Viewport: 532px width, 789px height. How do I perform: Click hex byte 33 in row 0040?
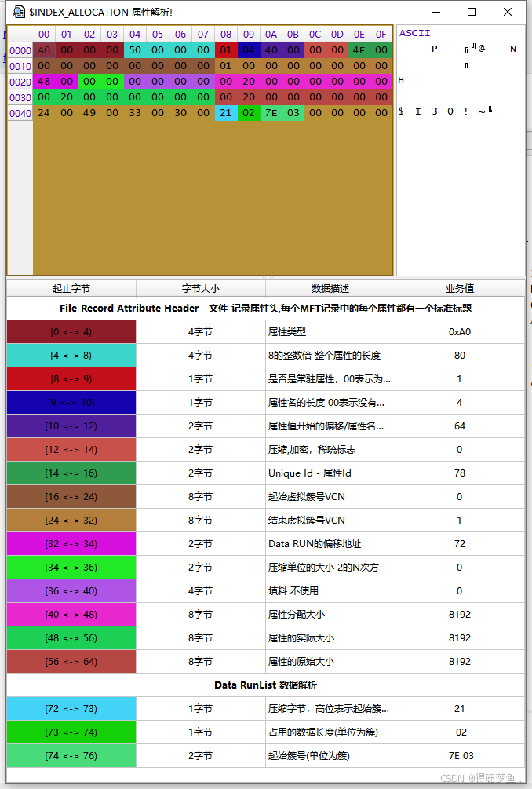(x=135, y=113)
